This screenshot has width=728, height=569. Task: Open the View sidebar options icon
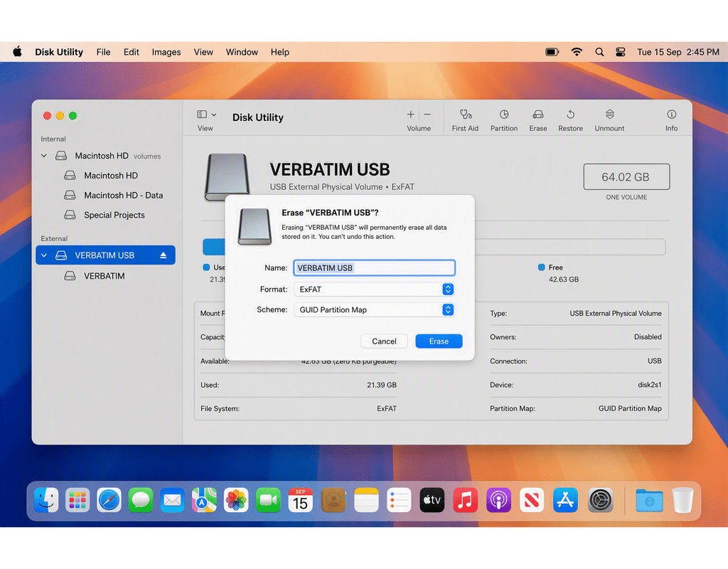click(x=207, y=115)
